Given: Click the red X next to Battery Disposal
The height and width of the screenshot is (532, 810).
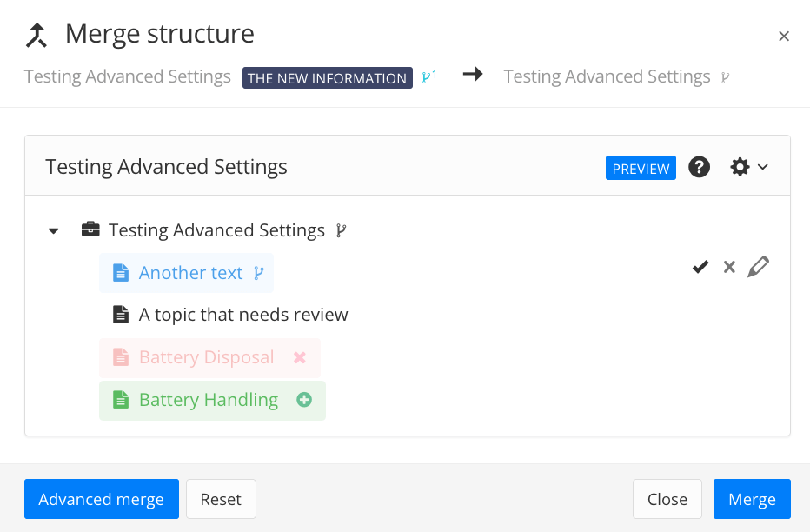Looking at the screenshot, I should point(300,357).
